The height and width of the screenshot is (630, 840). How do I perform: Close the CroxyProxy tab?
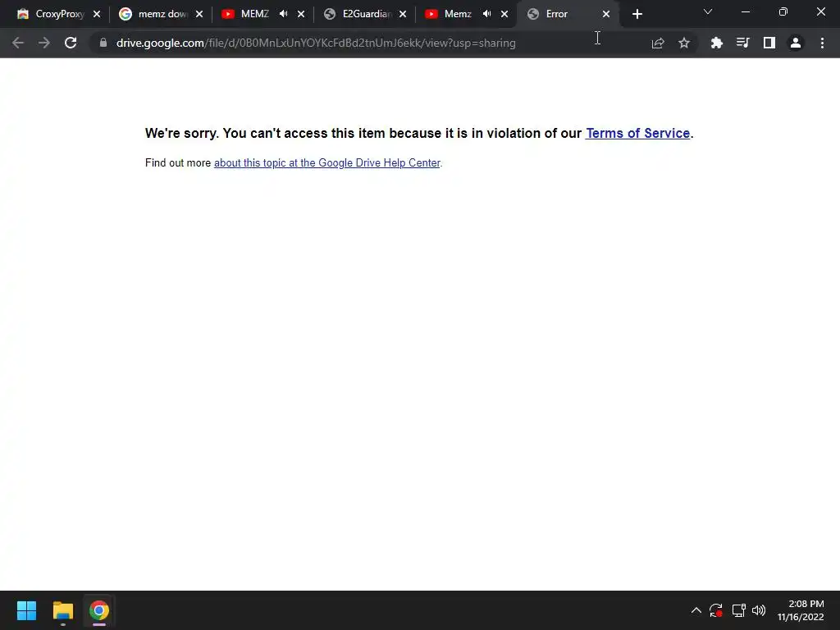coord(97,15)
